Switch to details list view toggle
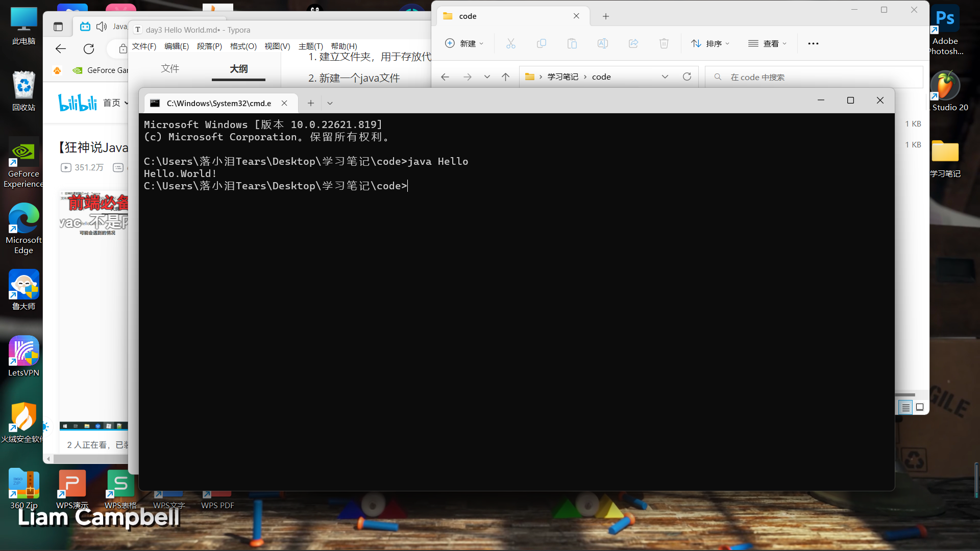The height and width of the screenshot is (551, 980). click(x=905, y=407)
